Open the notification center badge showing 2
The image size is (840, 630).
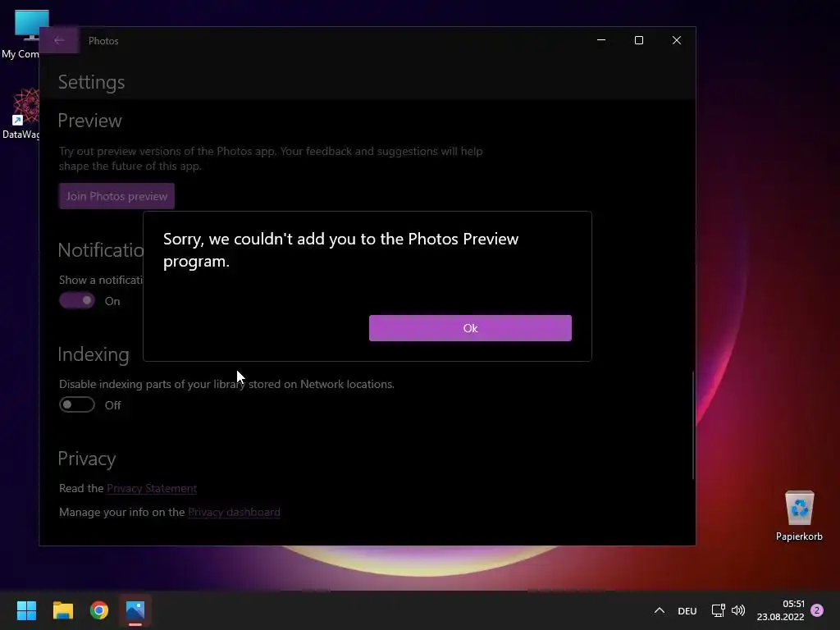point(817,610)
